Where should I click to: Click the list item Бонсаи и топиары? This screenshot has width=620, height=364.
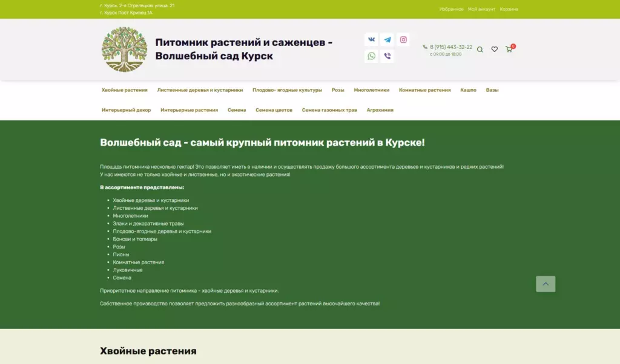coord(135,239)
